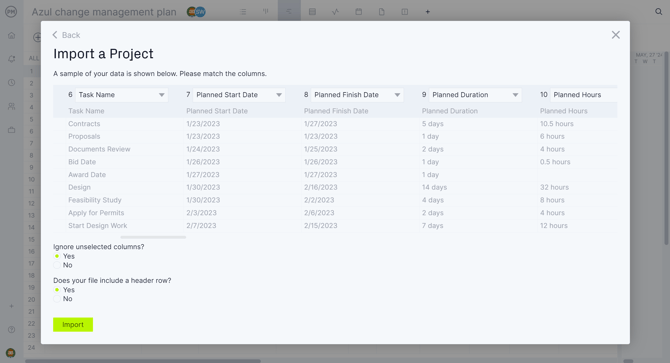
Task: Open the user avatar at the sidebar bottom
Action: [11, 353]
